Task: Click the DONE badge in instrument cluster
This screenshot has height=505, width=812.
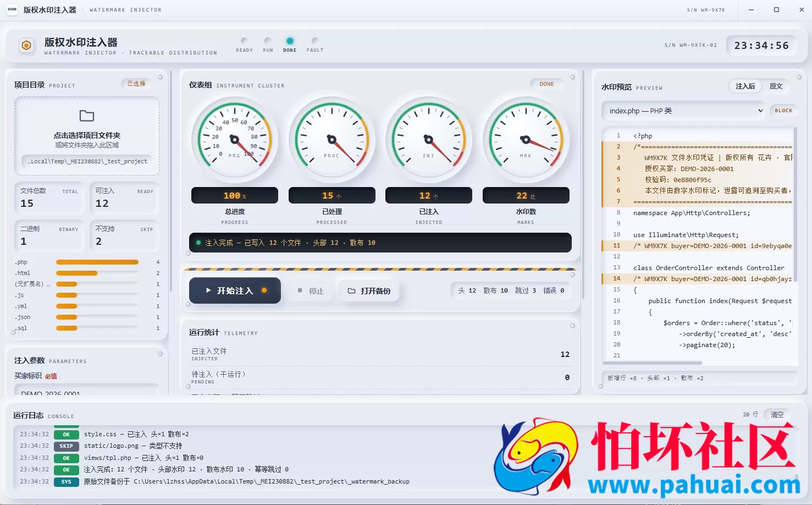Action: tap(546, 84)
